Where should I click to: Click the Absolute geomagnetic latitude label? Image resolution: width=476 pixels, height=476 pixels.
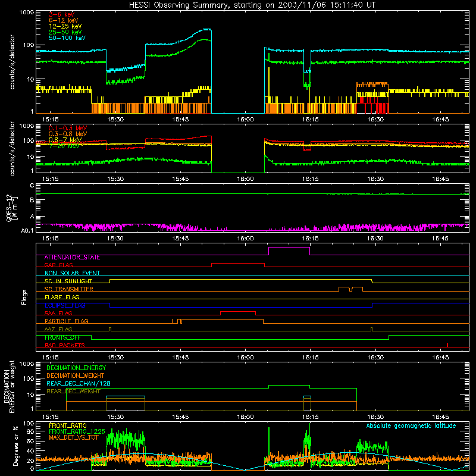(411, 426)
